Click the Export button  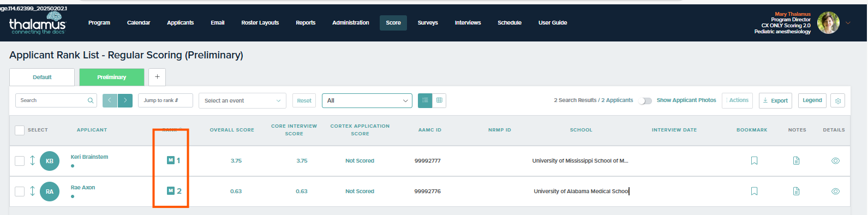point(775,100)
